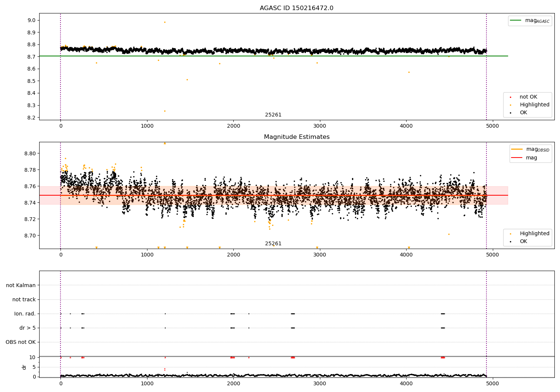Viewport: 560px width, 392px height.
Task: Click the '10' tick on the dr axis
Action: (32, 357)
